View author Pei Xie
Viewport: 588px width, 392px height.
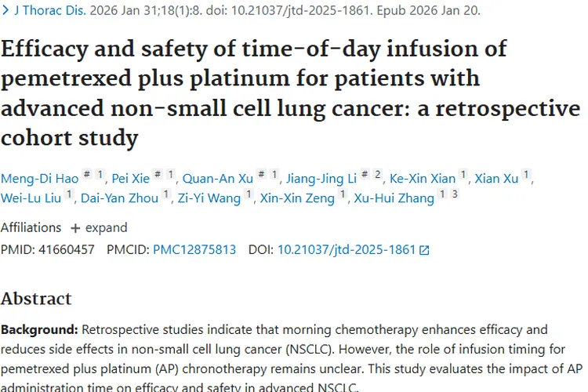coord(129,178)
